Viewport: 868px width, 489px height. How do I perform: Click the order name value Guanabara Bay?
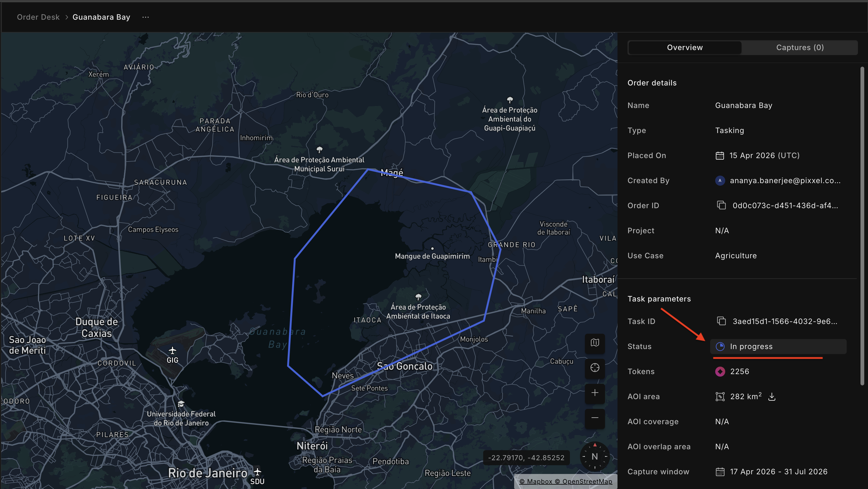pos(744,106)
